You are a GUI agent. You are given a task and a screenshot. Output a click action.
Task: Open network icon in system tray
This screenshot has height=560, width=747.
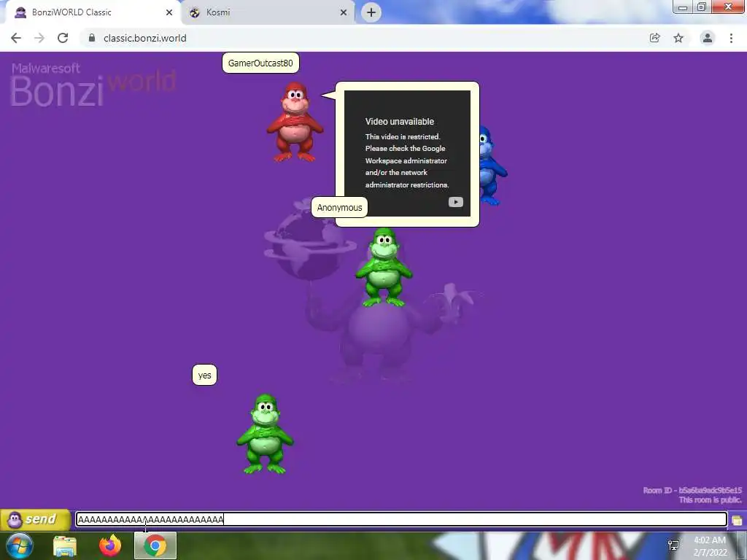tap(673, 545)
